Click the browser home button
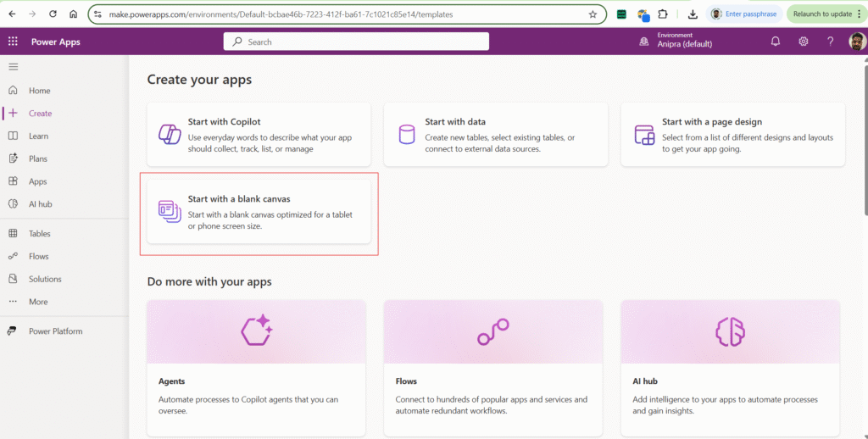The image size is (868, 439). tap(73, 14)
